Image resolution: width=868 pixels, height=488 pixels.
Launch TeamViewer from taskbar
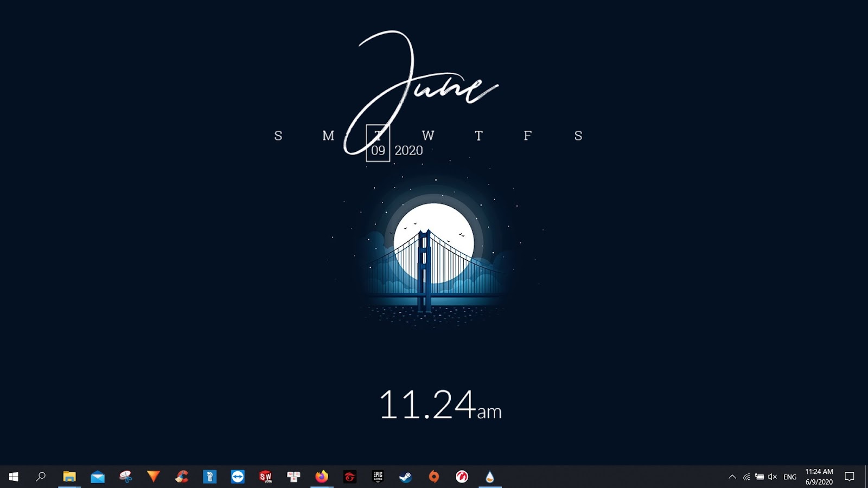pyautogui.click(x=238, y=477)
